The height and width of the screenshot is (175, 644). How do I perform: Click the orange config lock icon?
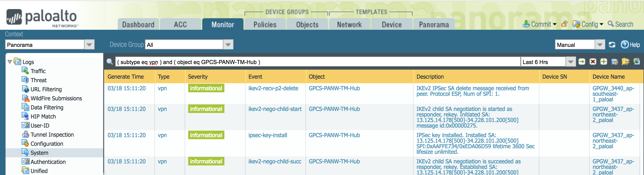click(565, 24)
